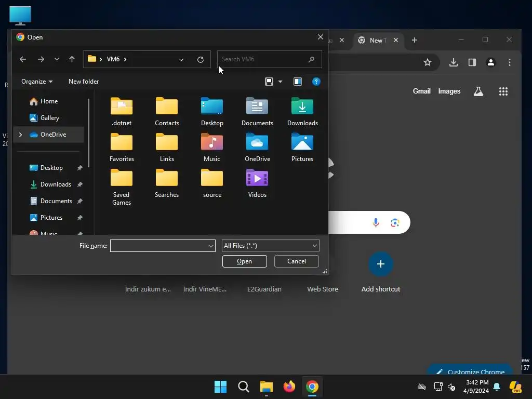Viewport: 532px width, 399px height.
Task: Click the New folder button
Action: coord(84,82)
